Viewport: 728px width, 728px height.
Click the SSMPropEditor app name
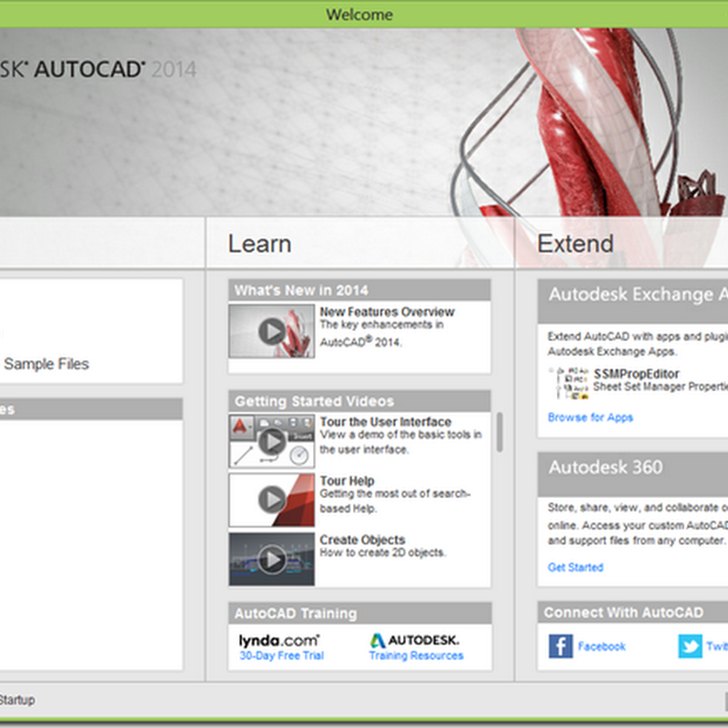pos(636,374)
